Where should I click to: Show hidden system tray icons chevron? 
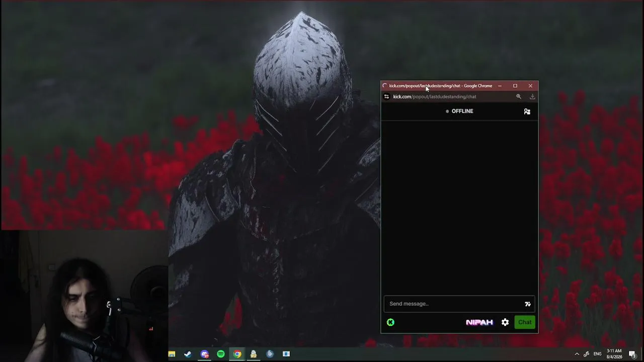coord(577,354)
